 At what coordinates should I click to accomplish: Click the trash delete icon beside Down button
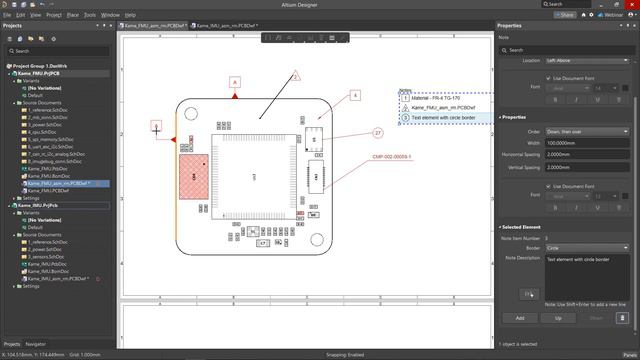[622, 318]
